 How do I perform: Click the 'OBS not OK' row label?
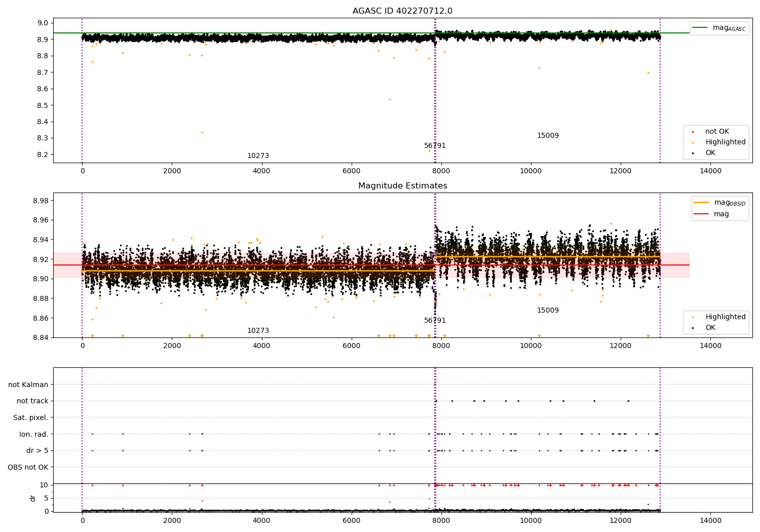28,467
